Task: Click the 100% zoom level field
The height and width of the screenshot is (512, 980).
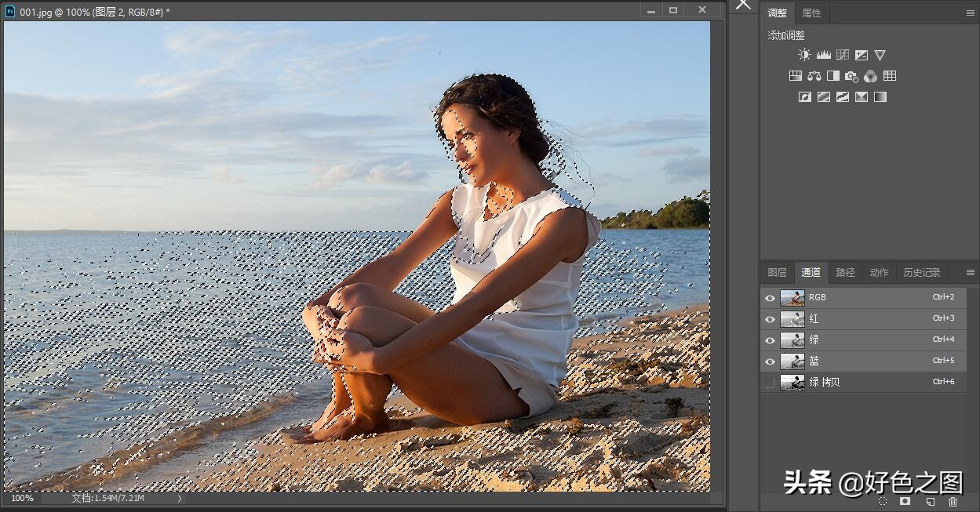Action: tap(22, 498)
